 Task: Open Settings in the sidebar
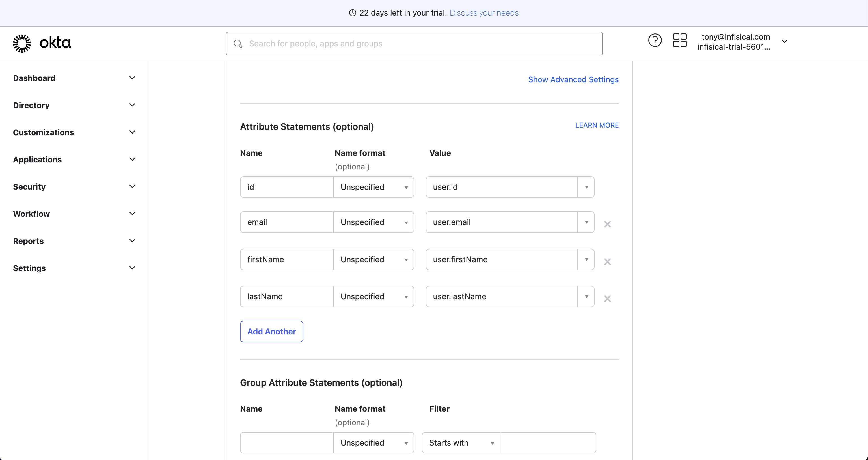[29, 268]
